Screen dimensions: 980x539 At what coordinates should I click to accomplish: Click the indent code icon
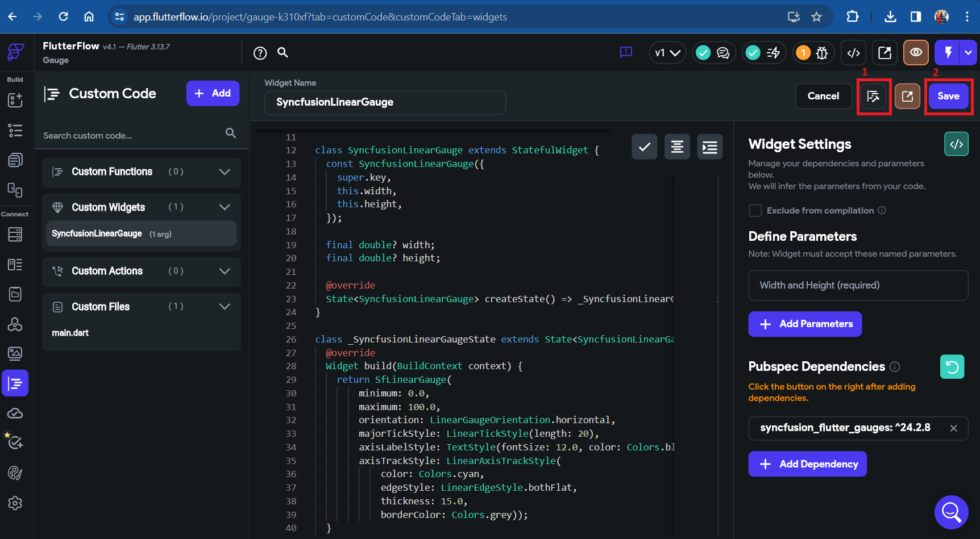tap(710, 147)
